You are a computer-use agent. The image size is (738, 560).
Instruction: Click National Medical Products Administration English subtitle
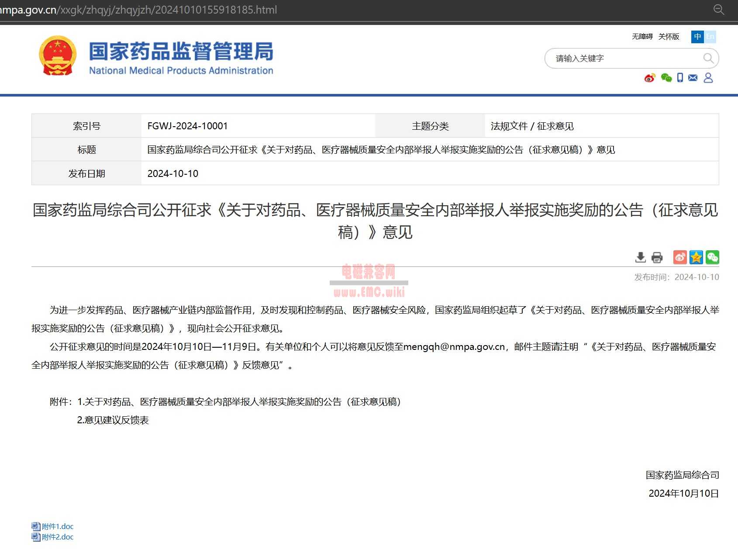(181, 71)
